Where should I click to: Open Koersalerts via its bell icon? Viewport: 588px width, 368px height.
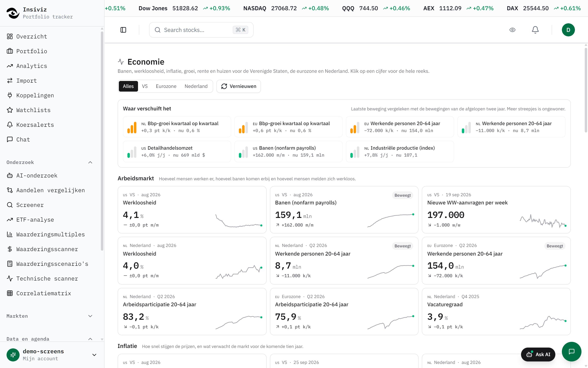click(10, 125)
